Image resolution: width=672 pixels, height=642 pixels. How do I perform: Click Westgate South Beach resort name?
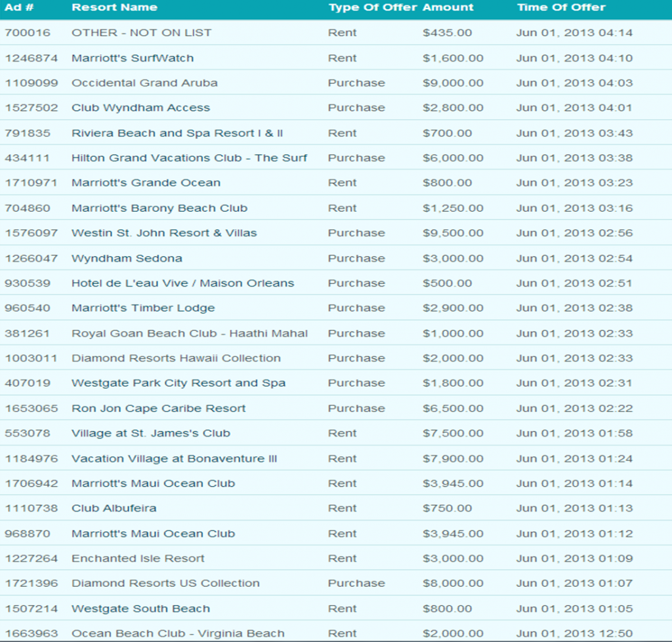[x=140, y=609]
